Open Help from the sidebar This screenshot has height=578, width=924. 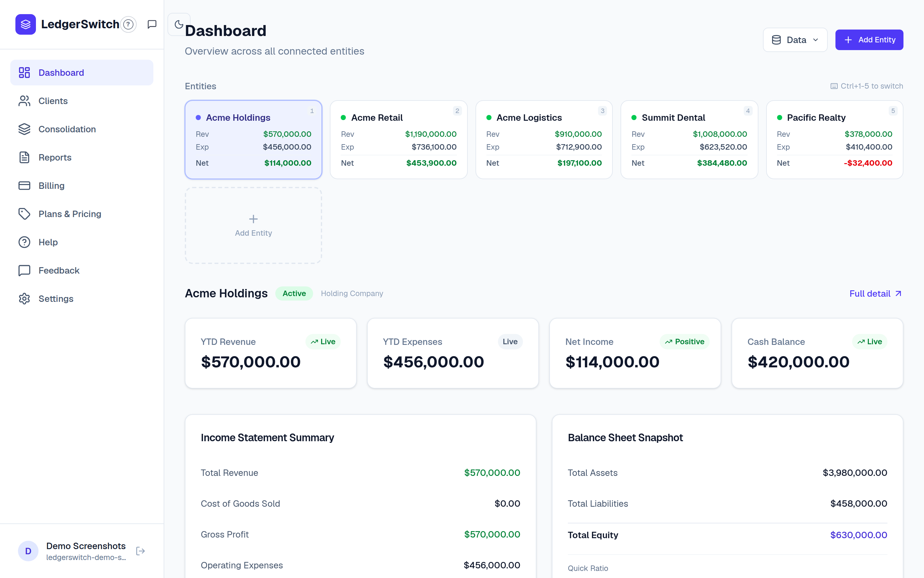[x=82, y=242]
